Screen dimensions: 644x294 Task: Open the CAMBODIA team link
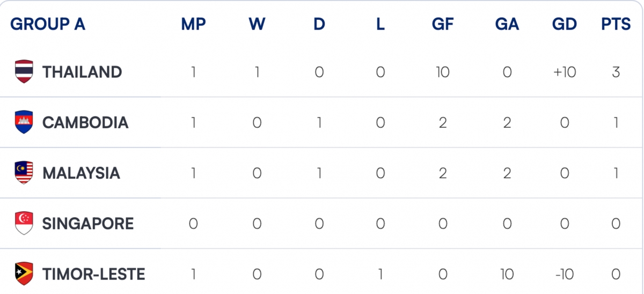85,122
